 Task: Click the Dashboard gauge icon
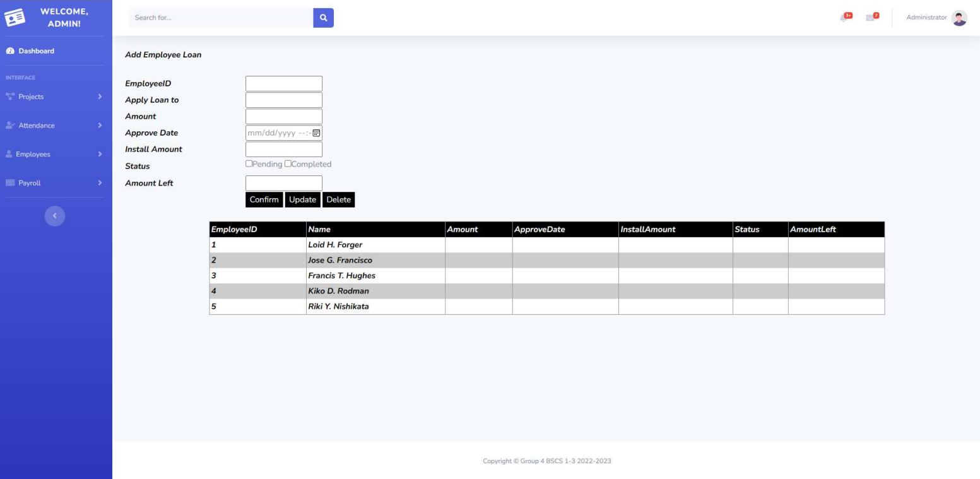point(9,51)
